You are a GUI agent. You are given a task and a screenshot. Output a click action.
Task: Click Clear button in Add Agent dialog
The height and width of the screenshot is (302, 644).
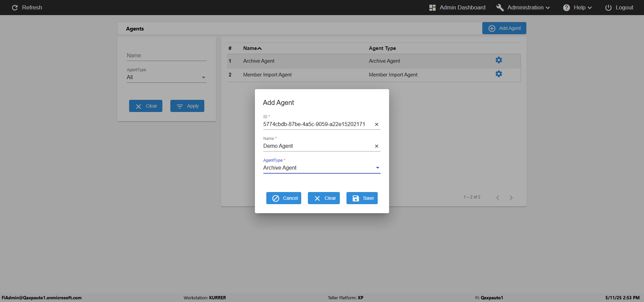324,198
